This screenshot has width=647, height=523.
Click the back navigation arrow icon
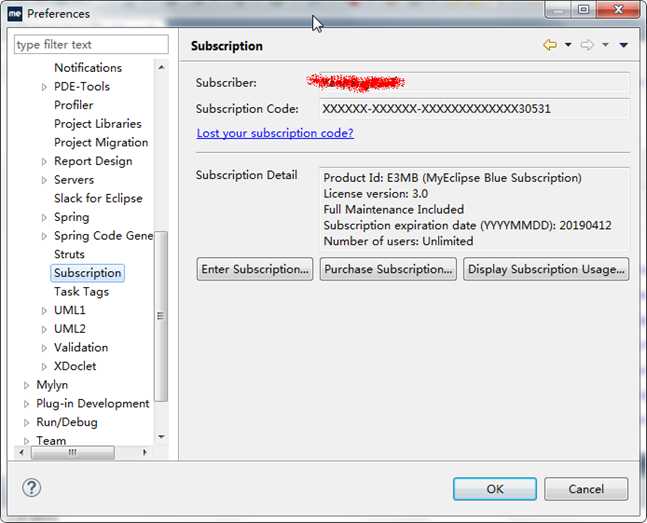coord(550,45)
